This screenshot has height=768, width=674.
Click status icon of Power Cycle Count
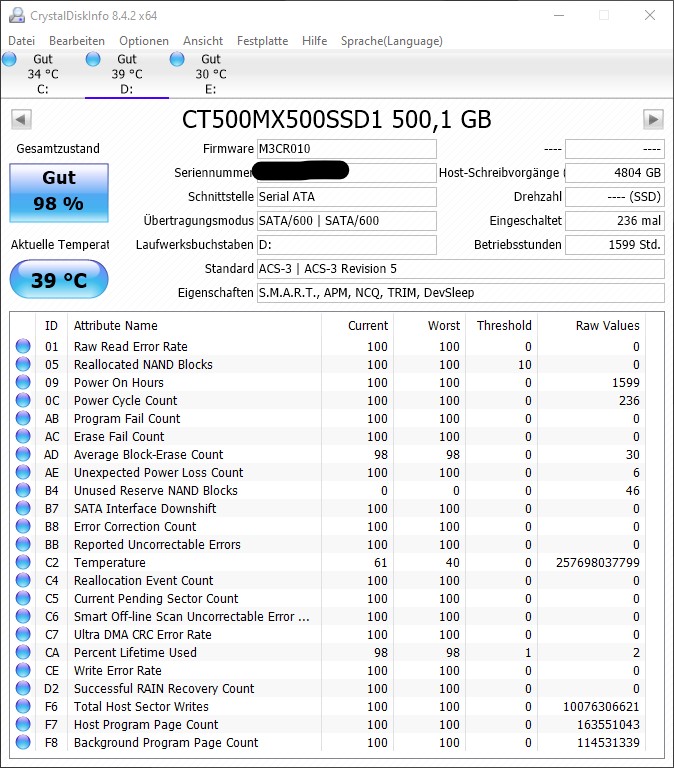point(23,400)
